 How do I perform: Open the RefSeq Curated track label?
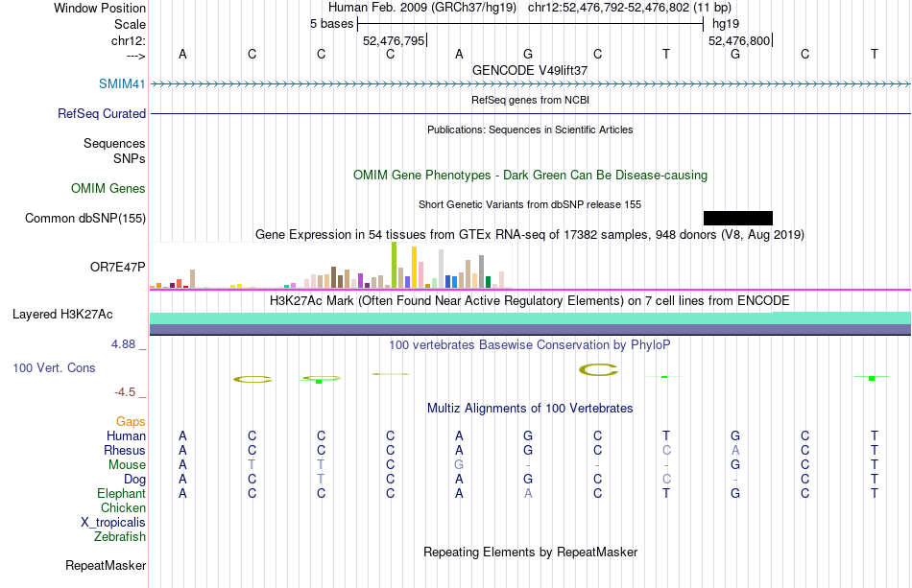point(101,113)
